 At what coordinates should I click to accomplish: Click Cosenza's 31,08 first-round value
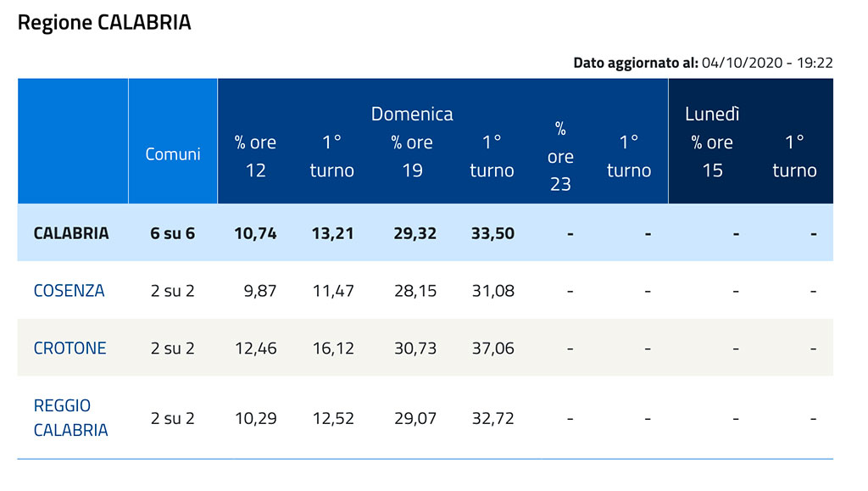[x=492, y=291]
